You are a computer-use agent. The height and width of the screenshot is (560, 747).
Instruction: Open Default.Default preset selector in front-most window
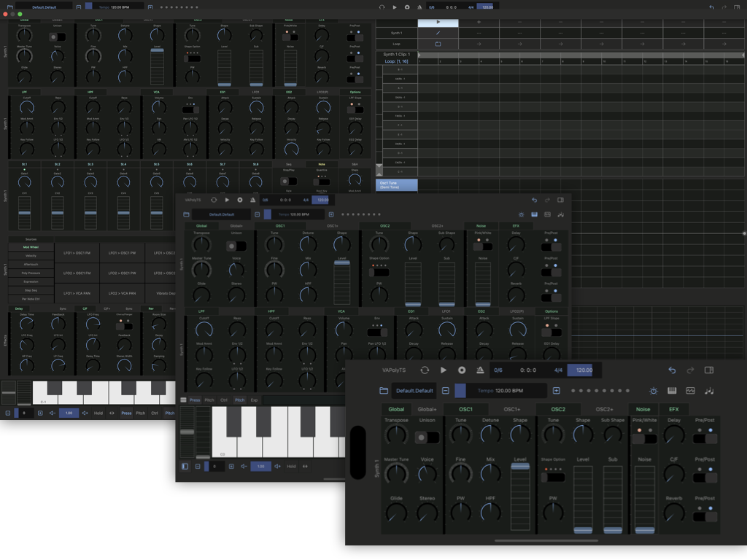[414, 391]
